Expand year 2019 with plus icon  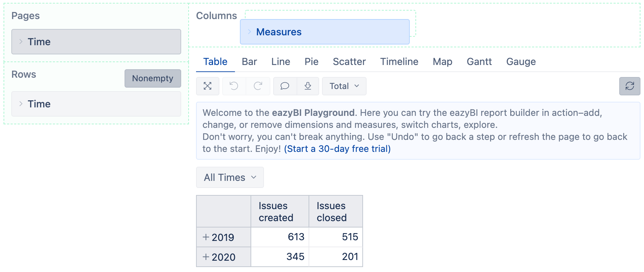(206, 237)
